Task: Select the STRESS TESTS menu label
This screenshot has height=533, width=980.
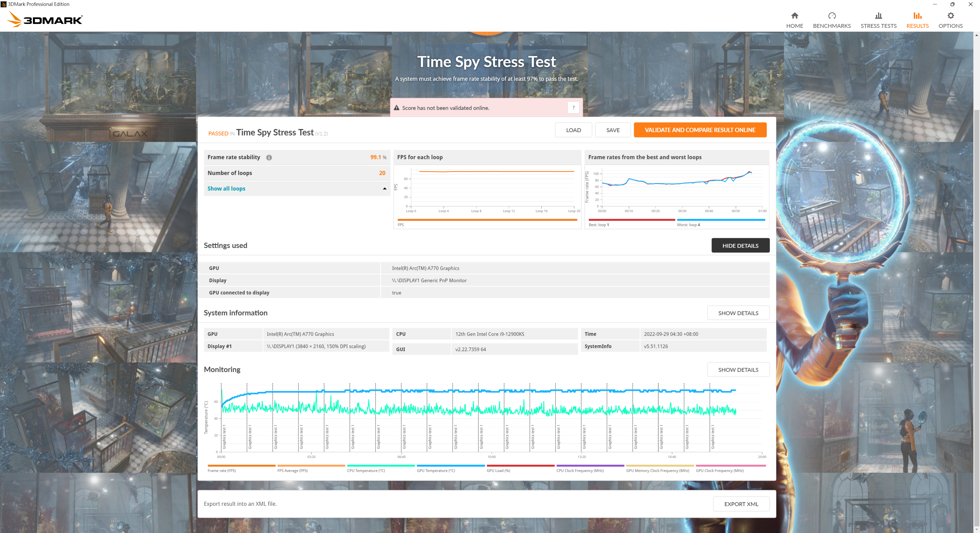Action: point(878,26)
